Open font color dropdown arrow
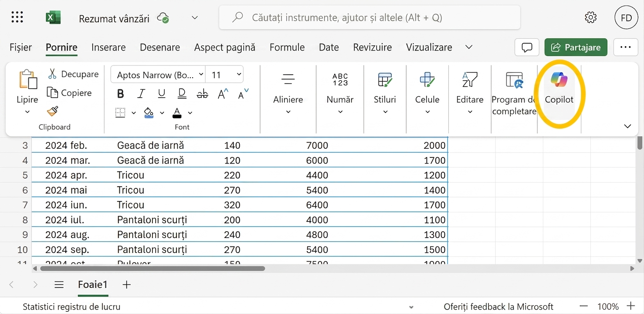 coord(190,113)
